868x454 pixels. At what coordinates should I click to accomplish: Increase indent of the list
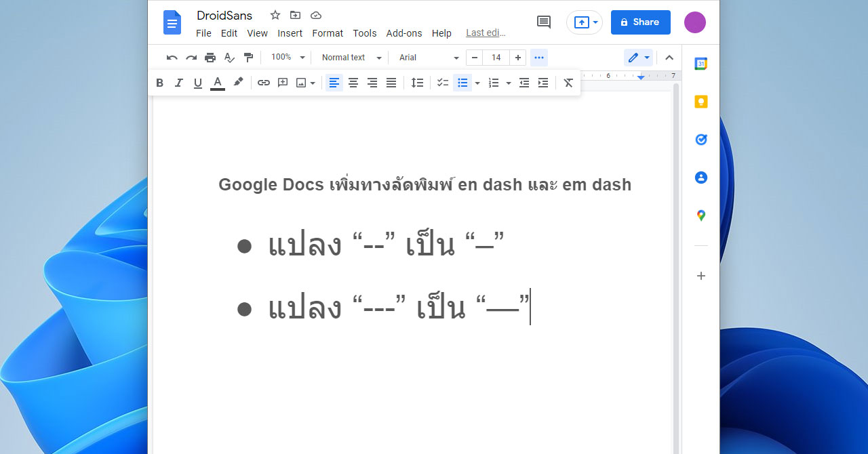(x=543, y=83)
